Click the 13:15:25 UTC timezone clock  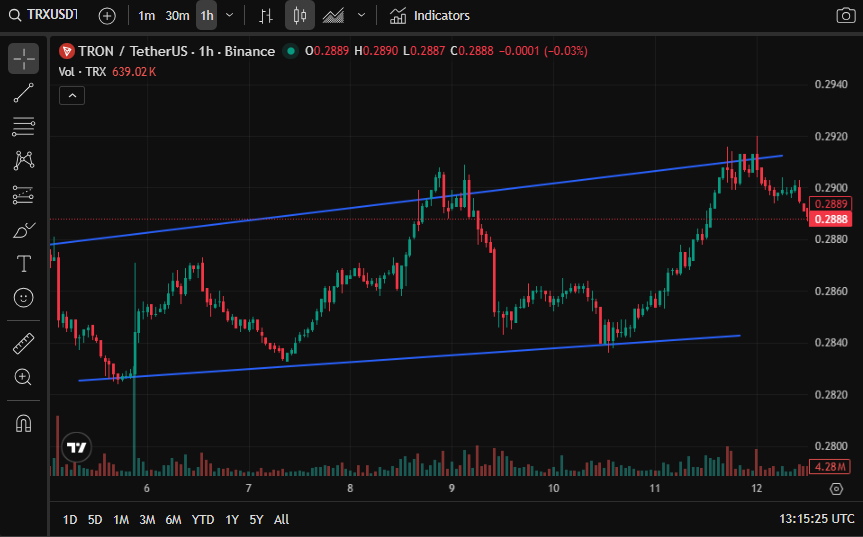pyautogui.click(x=816, y=519)
